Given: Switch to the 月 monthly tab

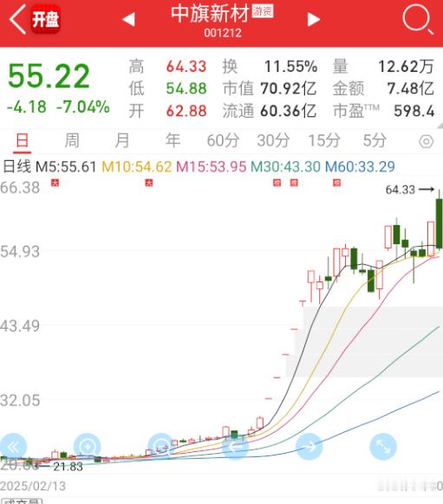Looking at the screenshot, I should click(122, 140).
